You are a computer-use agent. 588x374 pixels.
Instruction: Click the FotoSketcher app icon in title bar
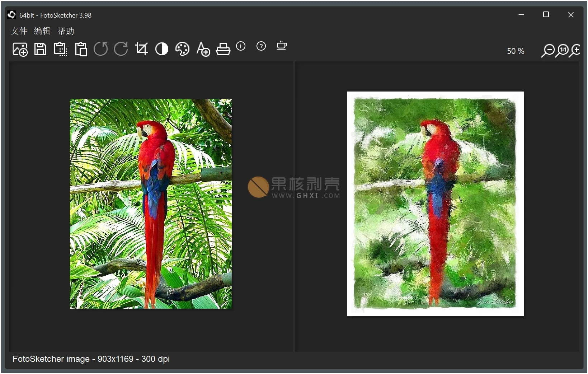tap(11, 15)
